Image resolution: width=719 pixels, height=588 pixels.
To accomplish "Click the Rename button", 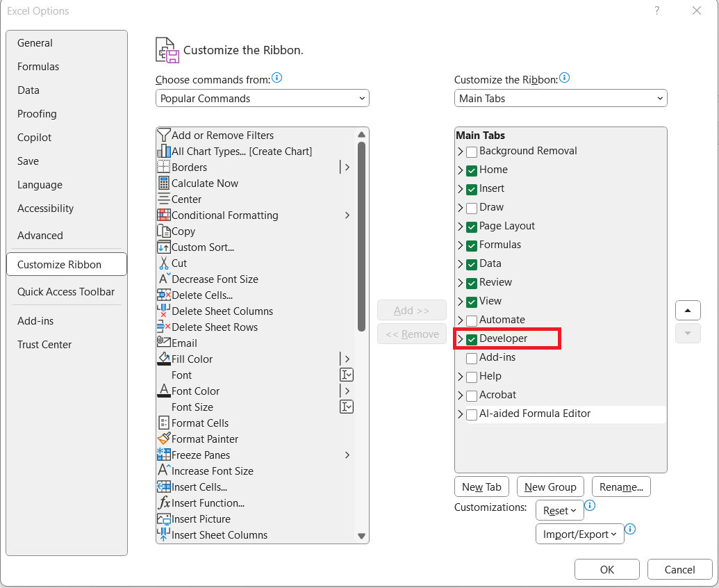I will 621,487.
